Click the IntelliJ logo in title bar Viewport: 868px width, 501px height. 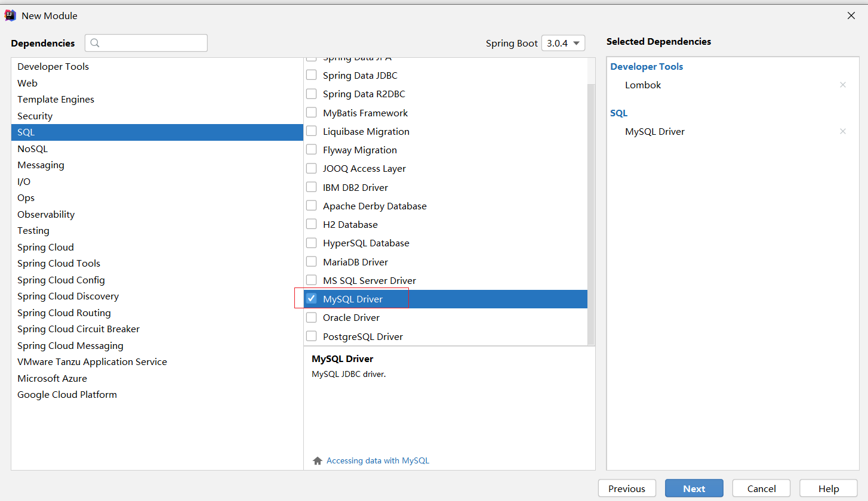[x=10, y=16]
